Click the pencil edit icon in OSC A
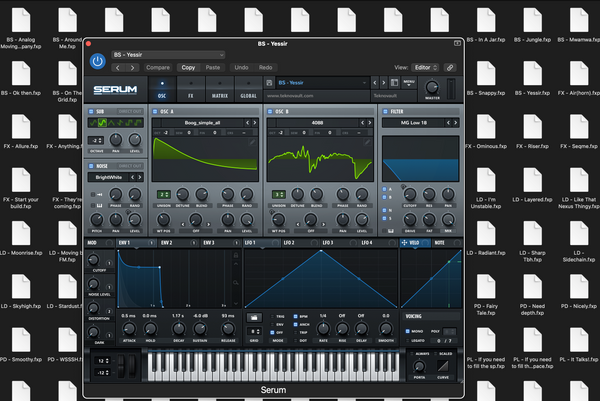600x401 pixels. 252,142
